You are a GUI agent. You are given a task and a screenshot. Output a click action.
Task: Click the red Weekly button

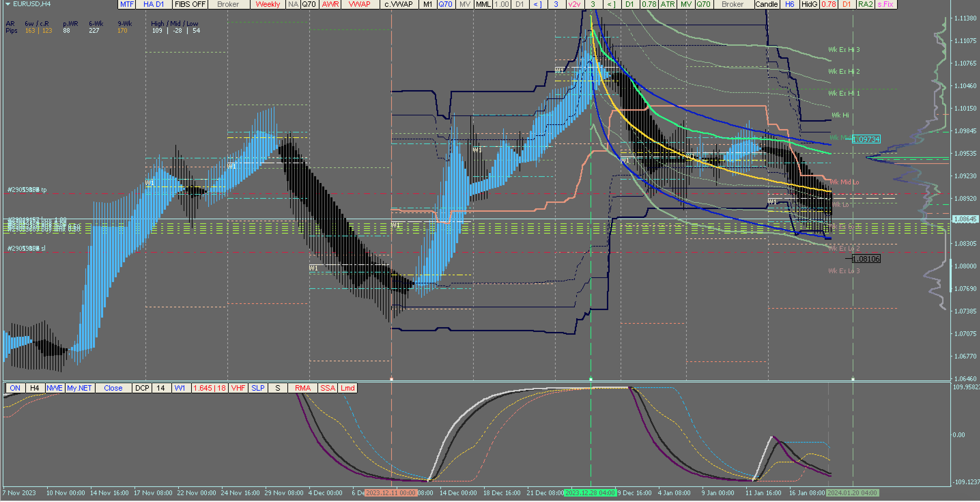click(x=268, y=4)
